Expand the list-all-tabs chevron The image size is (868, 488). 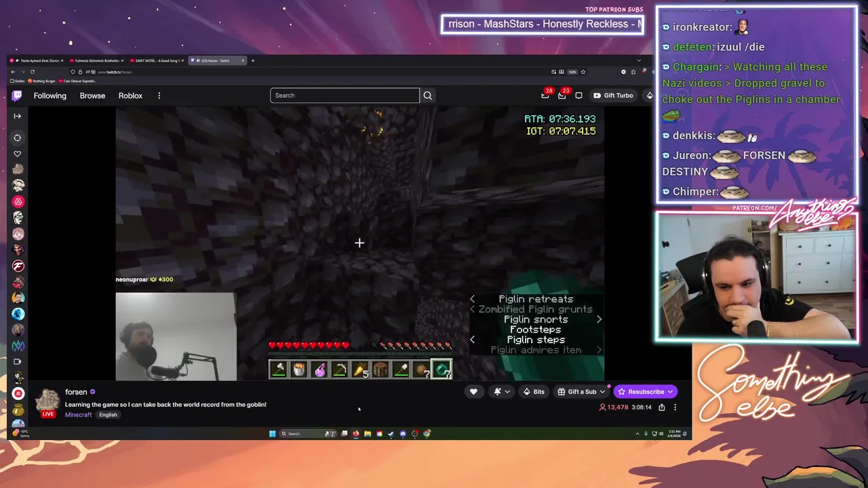click(638, 60)
